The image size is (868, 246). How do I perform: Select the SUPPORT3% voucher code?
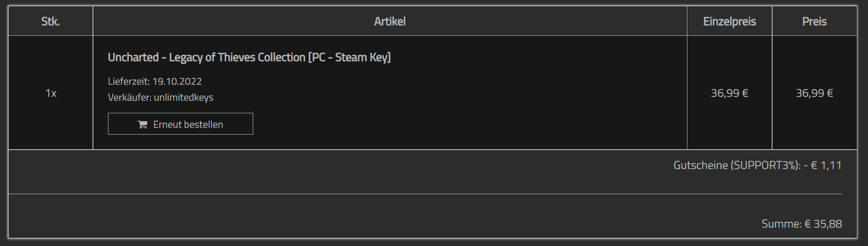point(764,165)
